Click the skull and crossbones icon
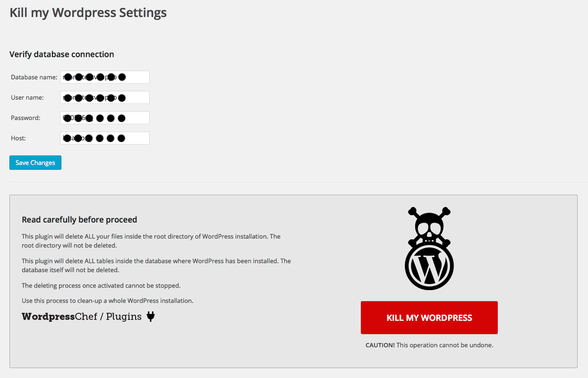 tap(429, 225)
